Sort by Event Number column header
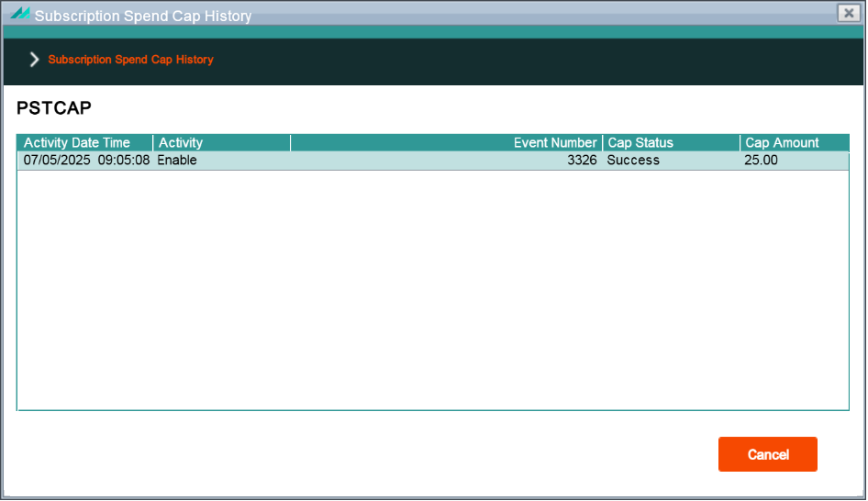 446,143
